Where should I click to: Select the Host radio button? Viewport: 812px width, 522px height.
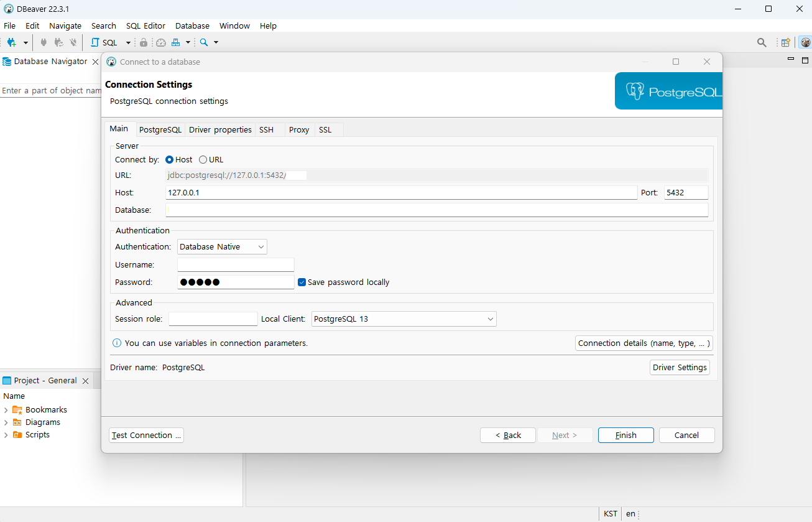170,160
